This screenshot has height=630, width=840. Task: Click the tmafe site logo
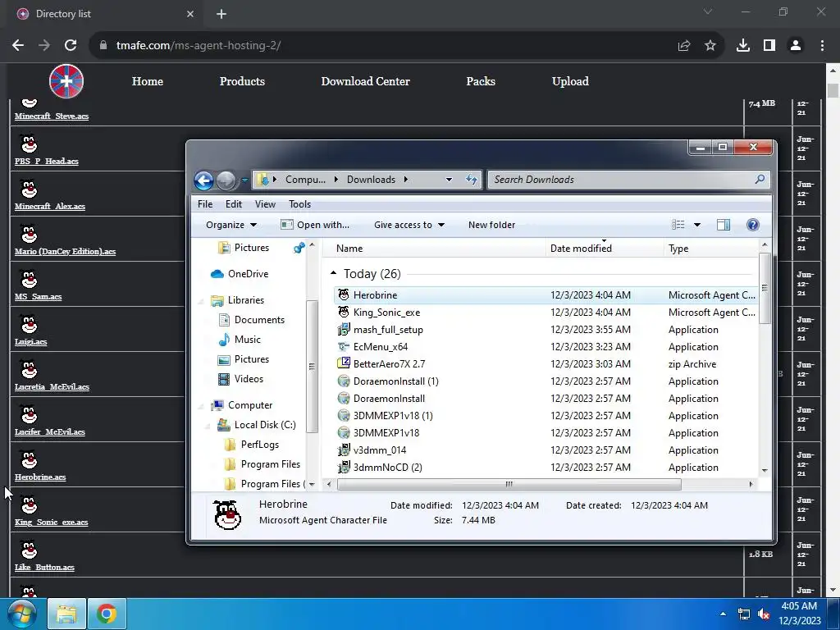[x=66, y=81]
